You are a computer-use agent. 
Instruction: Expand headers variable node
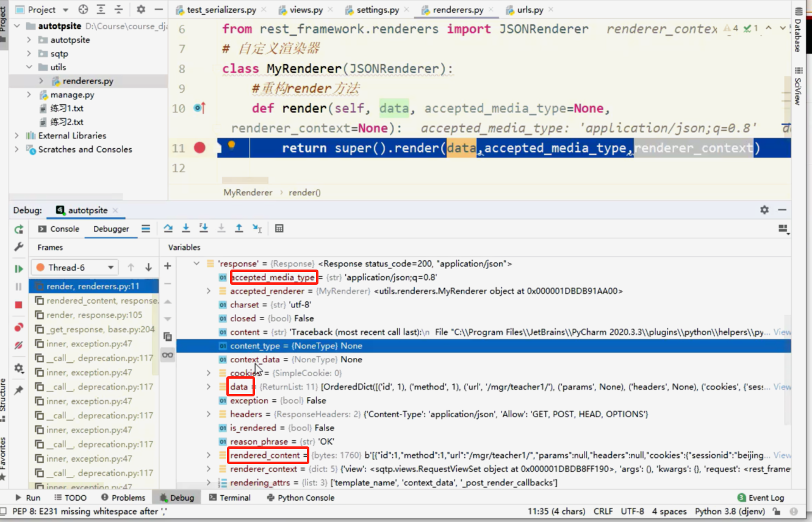tap(209, 414)
